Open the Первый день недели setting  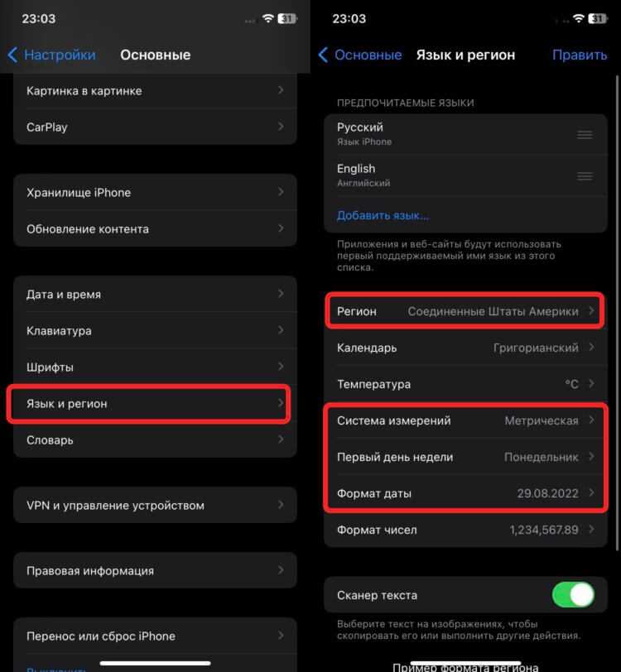pyautogui.click(x=465, y=457)
